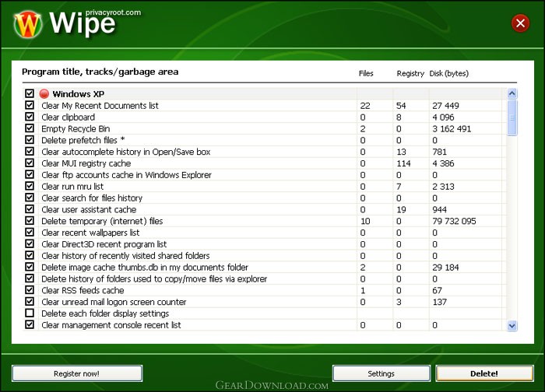545x392 pixels.
Task: Click the Disk (bytes) column header
Action: pyautogui.click(x=449, y=74)
